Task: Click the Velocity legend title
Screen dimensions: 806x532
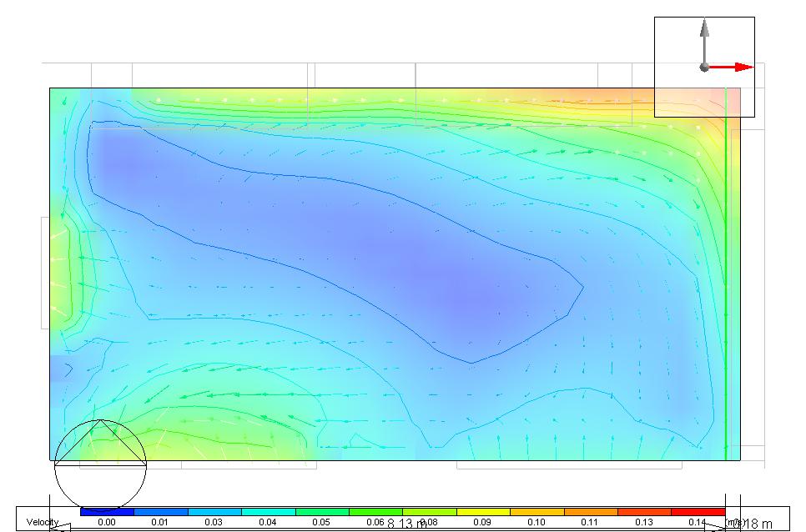Action: [43, 522]
